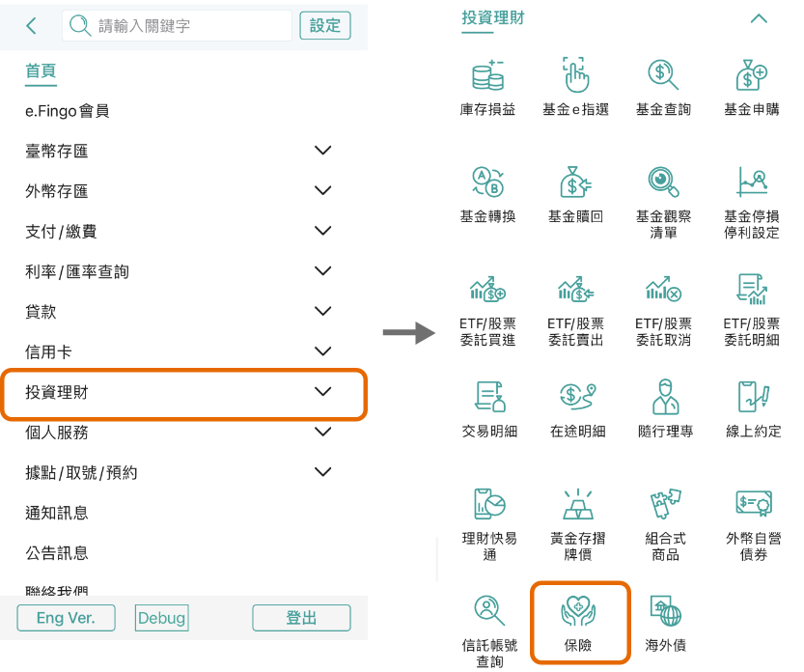The width and height of the screenshot is (804, 672).
Task: Open ETF/股票委託買進 icon
Action: click(x=487, y=289)
